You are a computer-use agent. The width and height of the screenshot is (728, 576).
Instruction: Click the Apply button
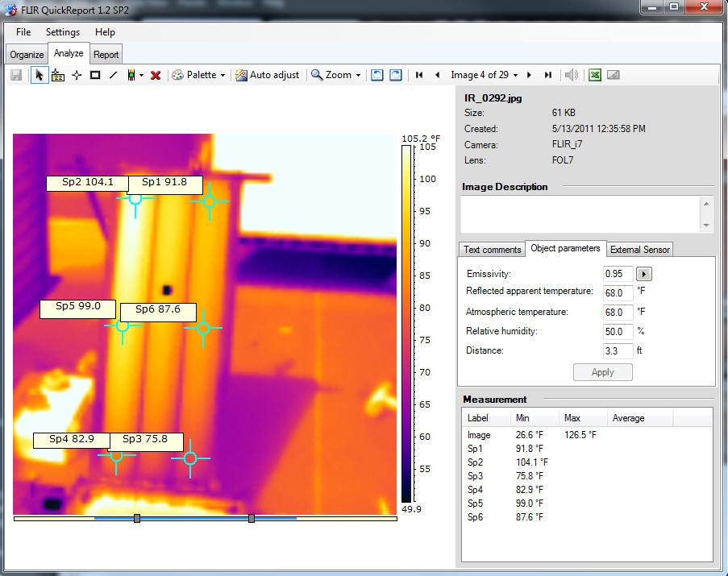[x=603, y=372]
